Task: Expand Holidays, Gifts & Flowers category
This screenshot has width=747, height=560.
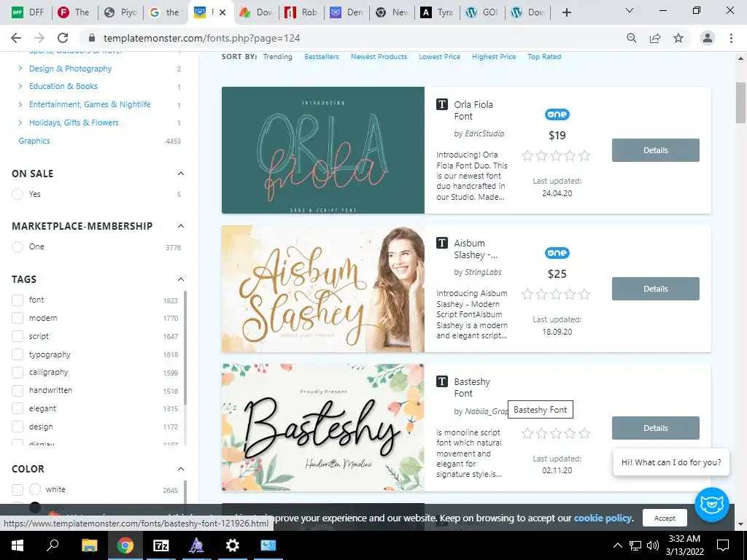Action: click(x=20, y=122)
